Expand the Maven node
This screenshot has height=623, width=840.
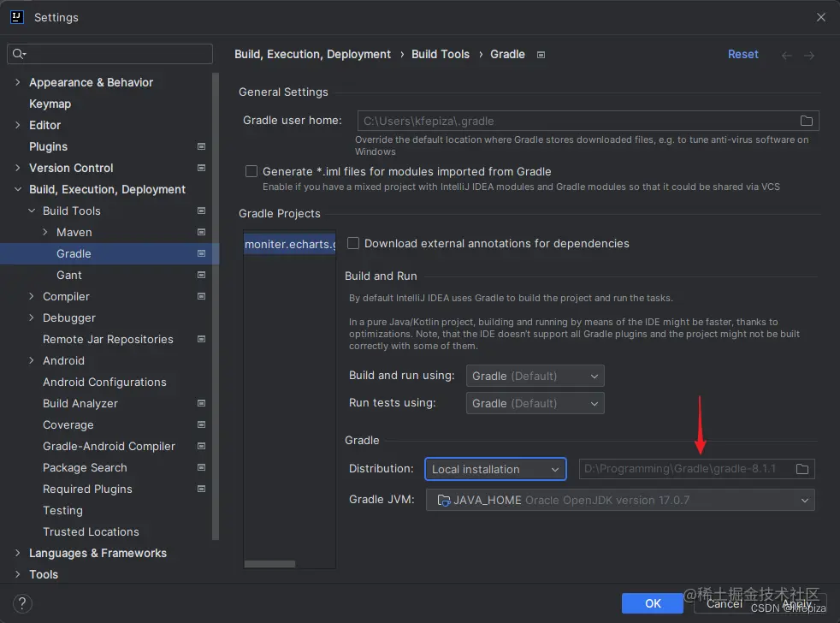tap(45, 232)
